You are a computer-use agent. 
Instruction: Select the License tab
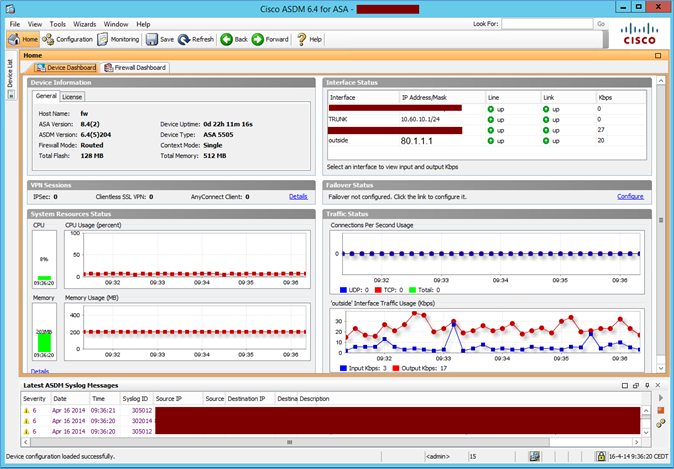click(72, 97)
